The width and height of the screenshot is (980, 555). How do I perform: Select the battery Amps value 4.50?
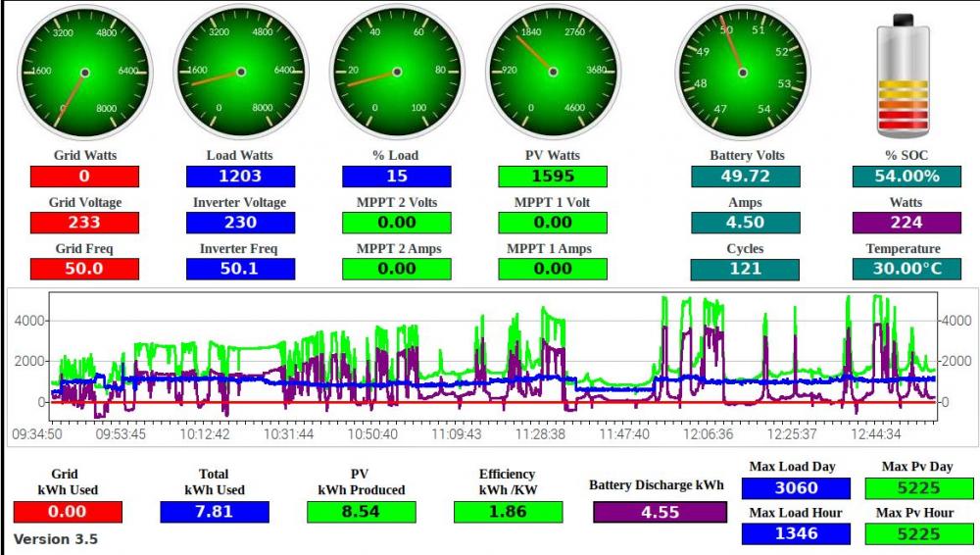coord(746,223)
